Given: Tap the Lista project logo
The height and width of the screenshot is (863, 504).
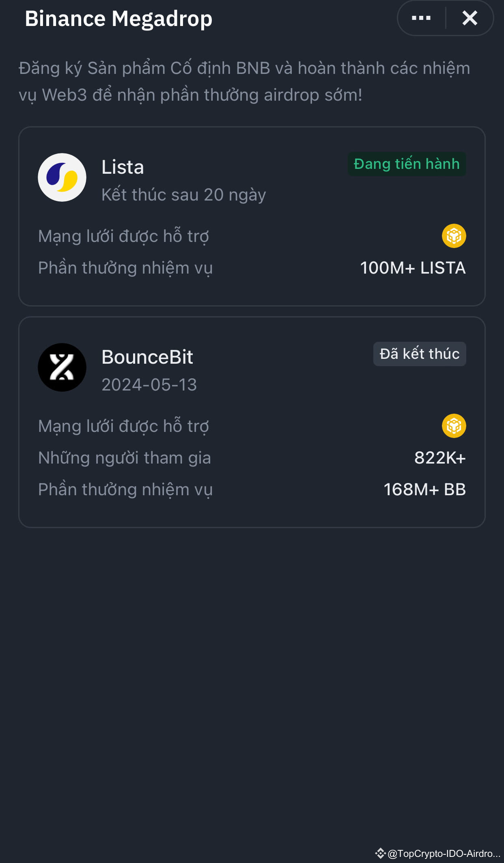Looking at the screenshot, I should click(62, 177).
